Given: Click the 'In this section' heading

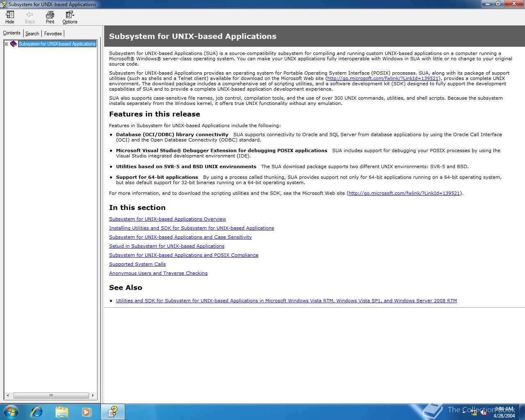Looking at the screenshot, I should click(137, 208).
